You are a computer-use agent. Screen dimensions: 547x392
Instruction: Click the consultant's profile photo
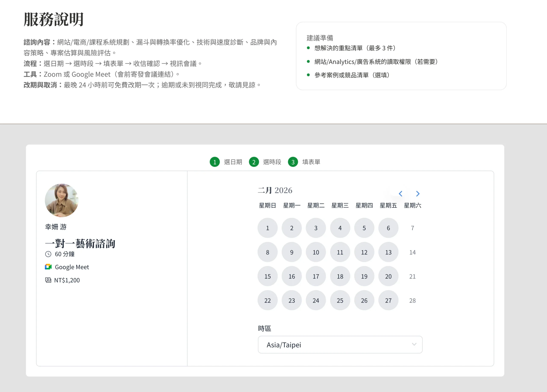(62, 200)
